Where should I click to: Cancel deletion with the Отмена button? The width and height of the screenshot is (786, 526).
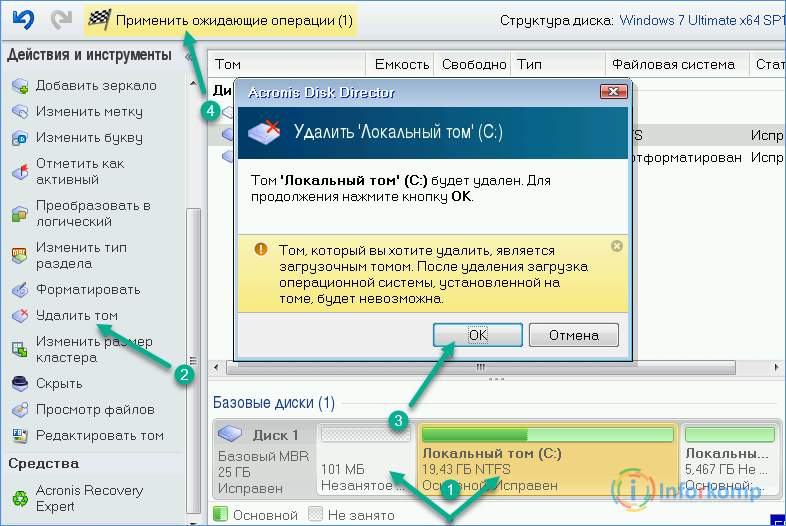pyautogui.click(x=573, y=335)
